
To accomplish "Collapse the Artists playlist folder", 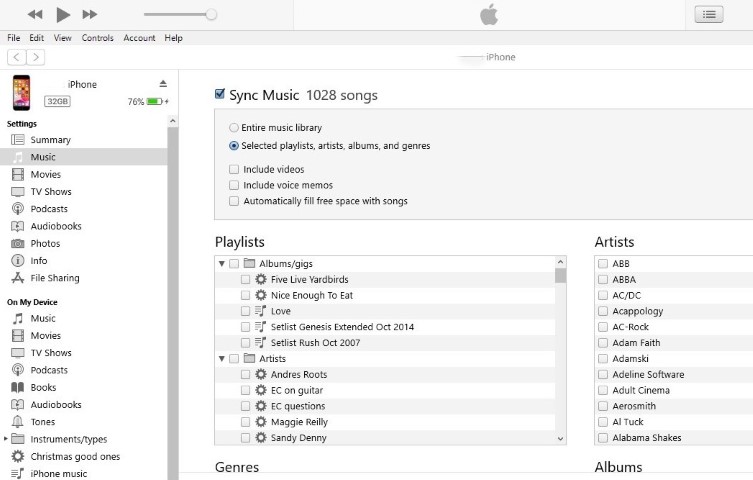I will [221, 358].
